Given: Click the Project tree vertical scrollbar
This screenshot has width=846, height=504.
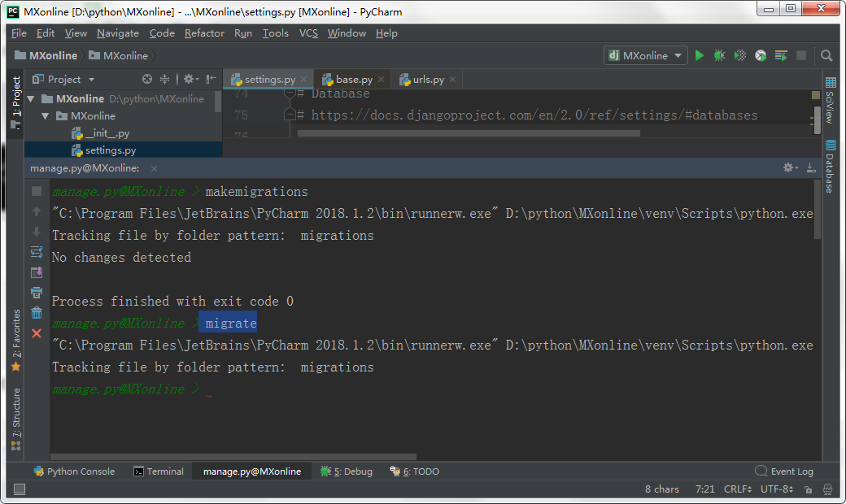Looking at the screenshot, I should pyautogui.click(x=218, y=102).
